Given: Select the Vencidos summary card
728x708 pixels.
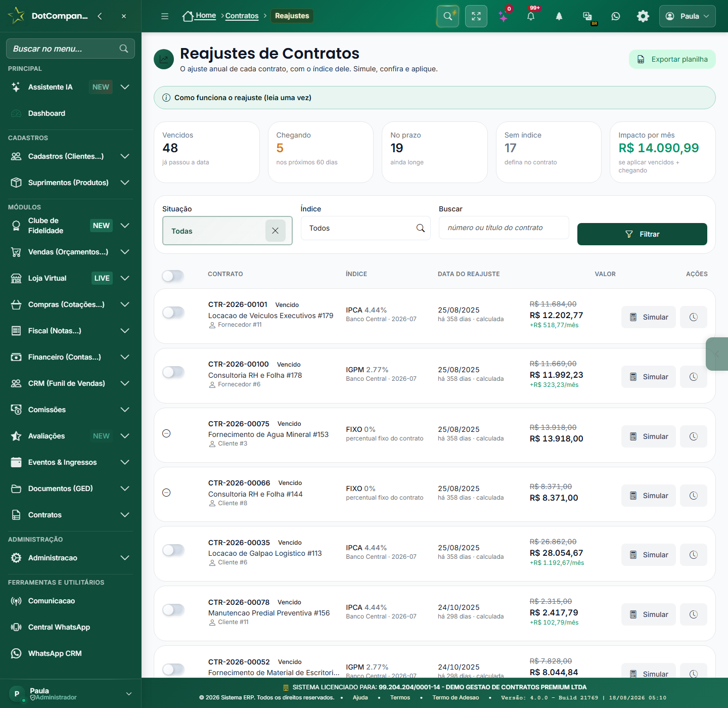Looking at the screenshot, I should (x=206, y=152).
